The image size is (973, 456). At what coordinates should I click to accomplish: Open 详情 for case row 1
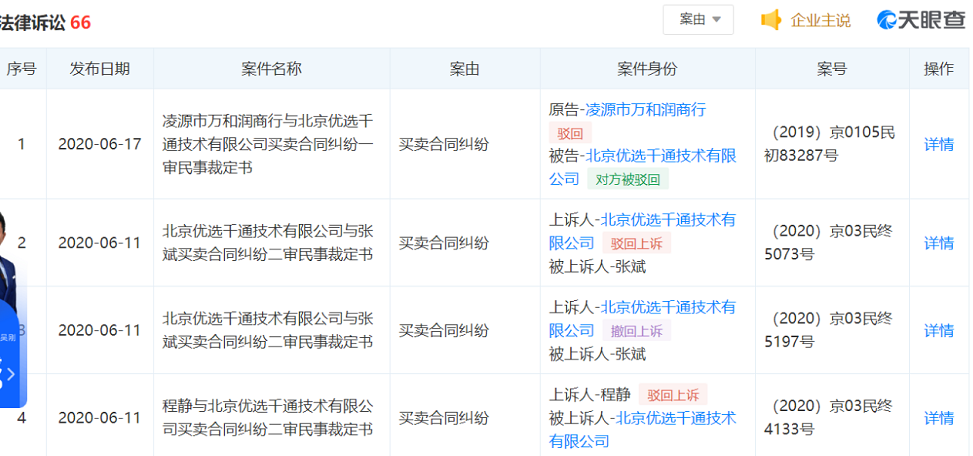tap(938, 144)
